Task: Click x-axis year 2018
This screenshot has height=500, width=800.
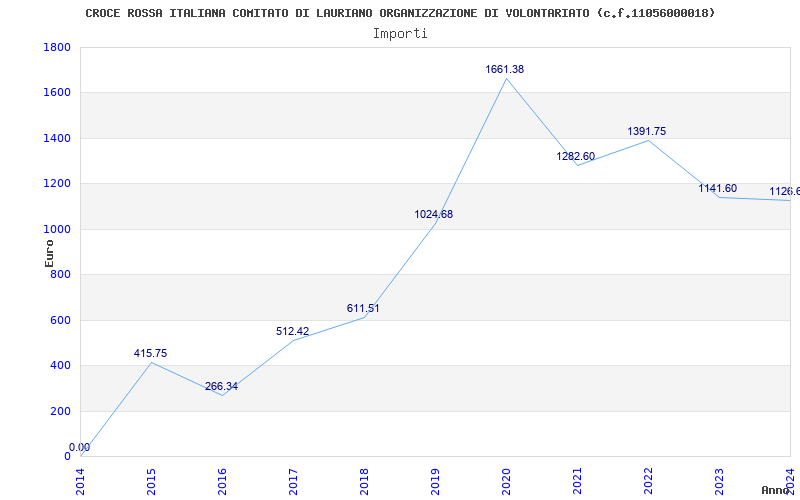Action: click(x=364, y=481)
